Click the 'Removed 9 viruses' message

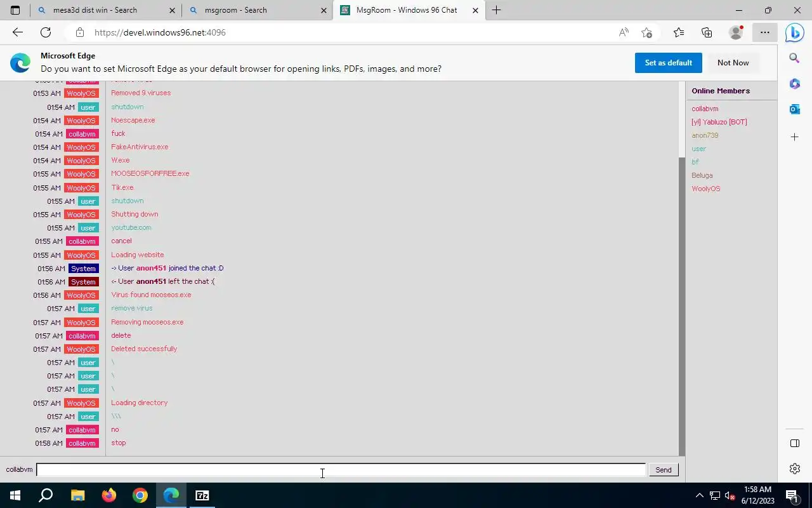click(141, 93)
